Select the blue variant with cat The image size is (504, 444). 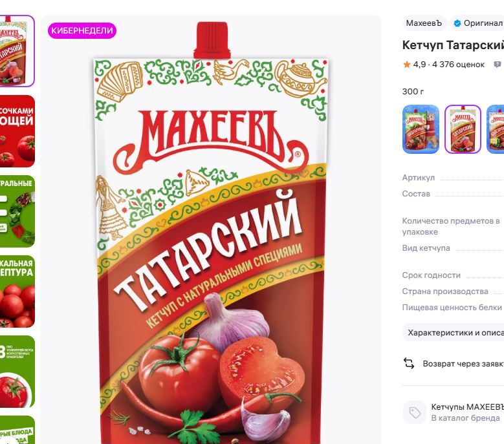[x=421, y=129]
